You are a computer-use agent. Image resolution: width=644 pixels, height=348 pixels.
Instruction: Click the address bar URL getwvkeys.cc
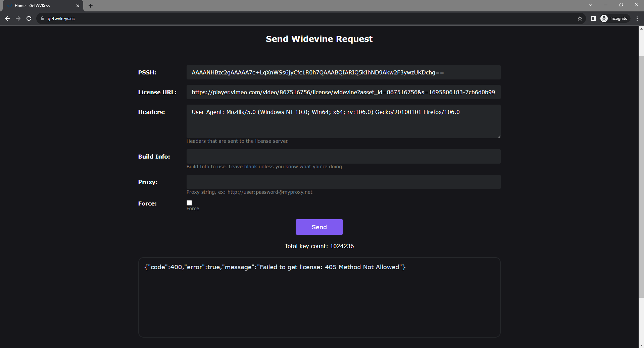point(61,18)
